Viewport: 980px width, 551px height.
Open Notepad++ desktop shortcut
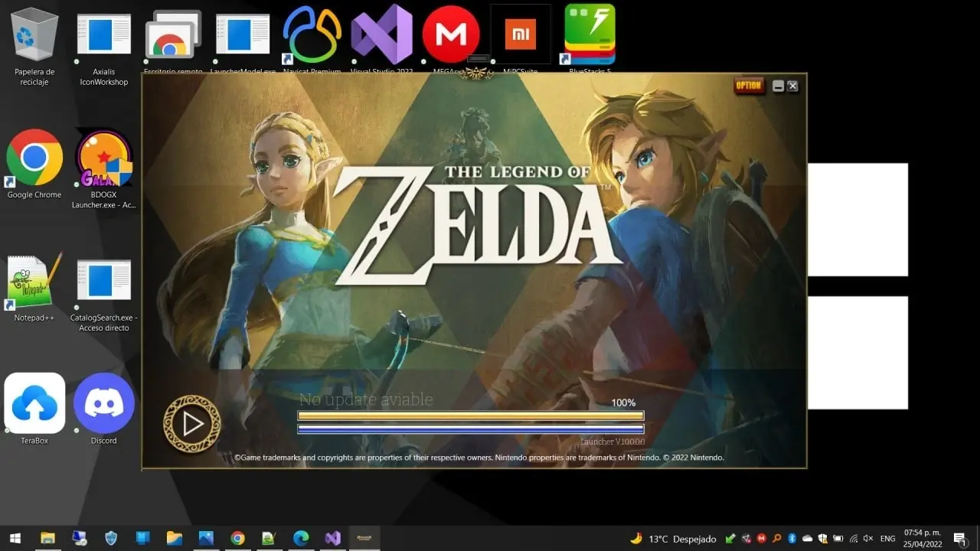[x=34, y=287]
